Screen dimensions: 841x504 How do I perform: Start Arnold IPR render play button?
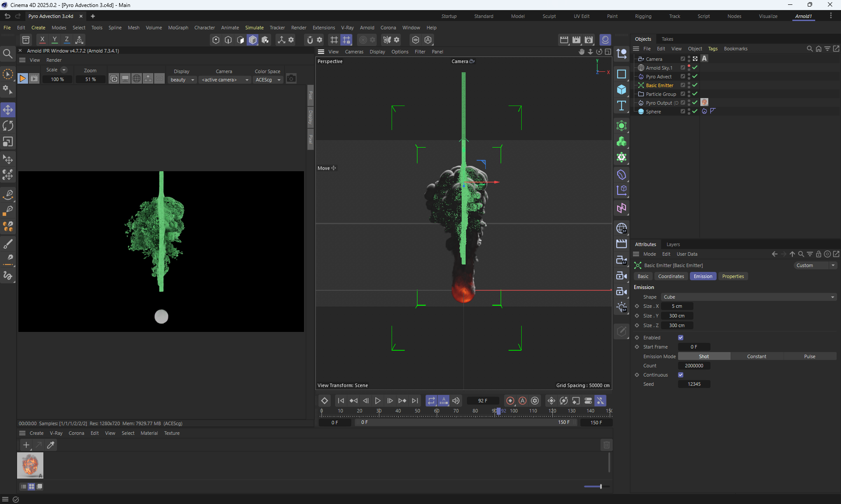[23, 79]
